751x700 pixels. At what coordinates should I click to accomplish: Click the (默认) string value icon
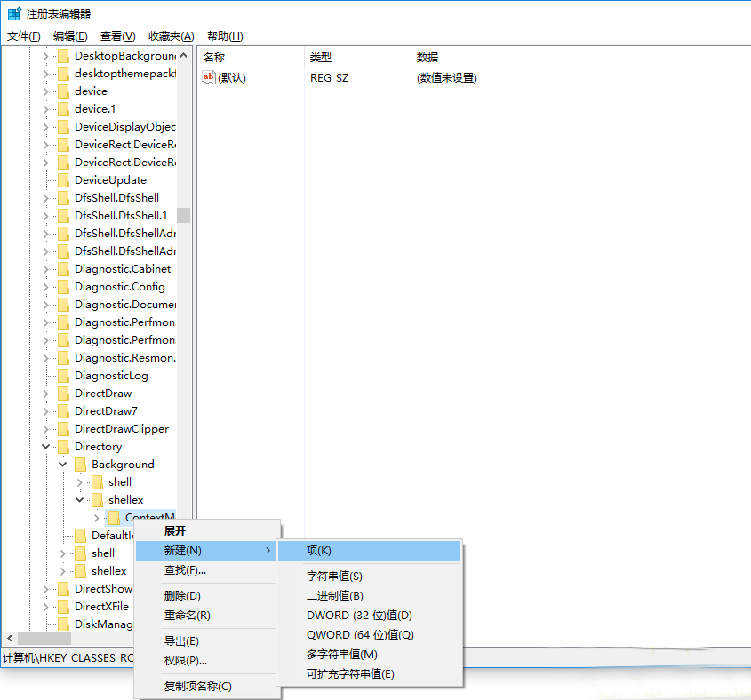pyautogui.click(x=210, y=77)
